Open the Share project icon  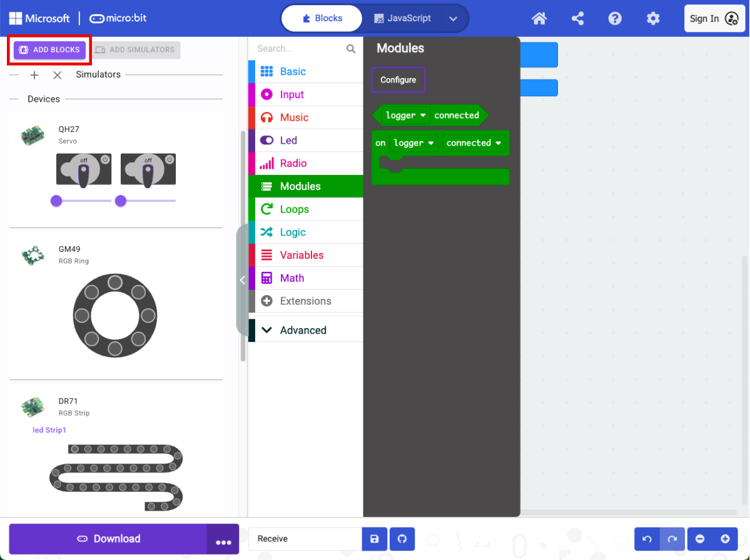[577, 19]
